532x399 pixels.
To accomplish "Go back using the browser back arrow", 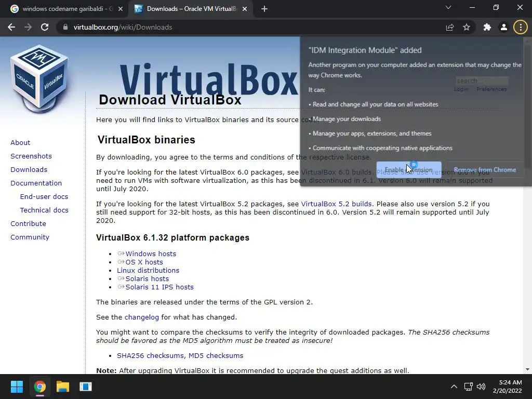I will coord(11,27).
